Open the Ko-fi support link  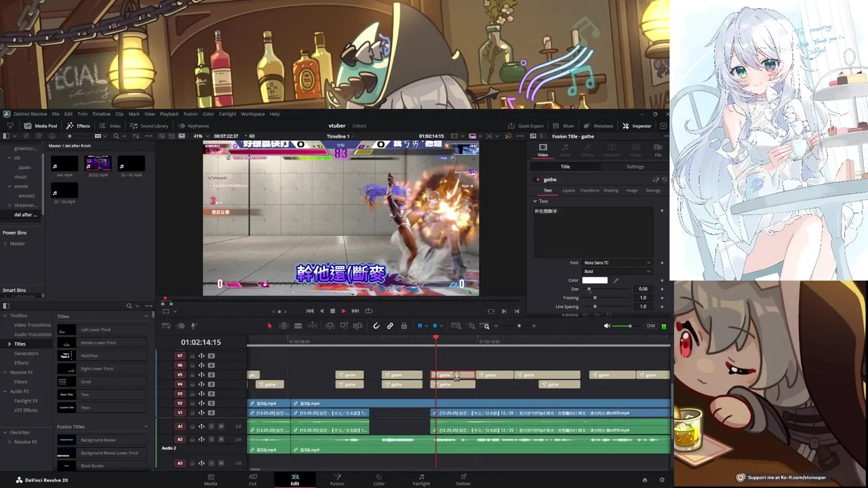781,477
